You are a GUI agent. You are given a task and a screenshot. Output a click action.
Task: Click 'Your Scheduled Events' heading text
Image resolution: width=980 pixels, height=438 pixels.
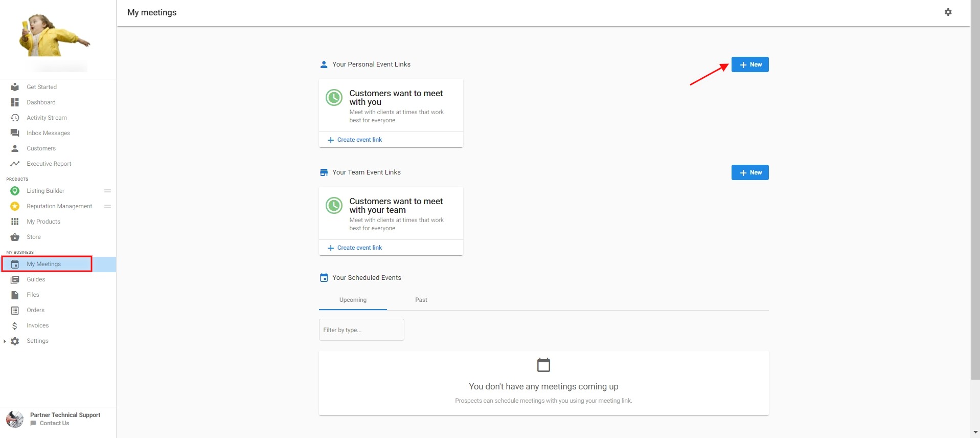tap(367, 278)
